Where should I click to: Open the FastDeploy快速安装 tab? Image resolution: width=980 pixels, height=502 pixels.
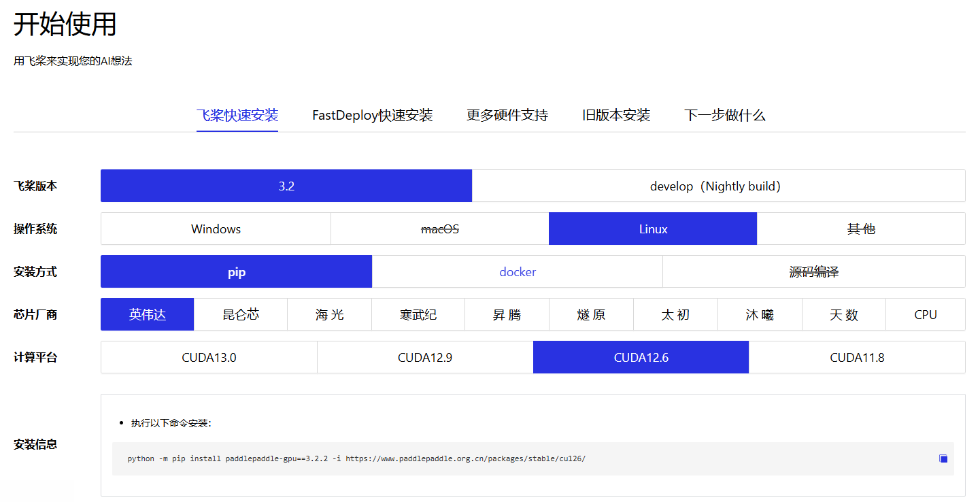[x=373, y=115]
